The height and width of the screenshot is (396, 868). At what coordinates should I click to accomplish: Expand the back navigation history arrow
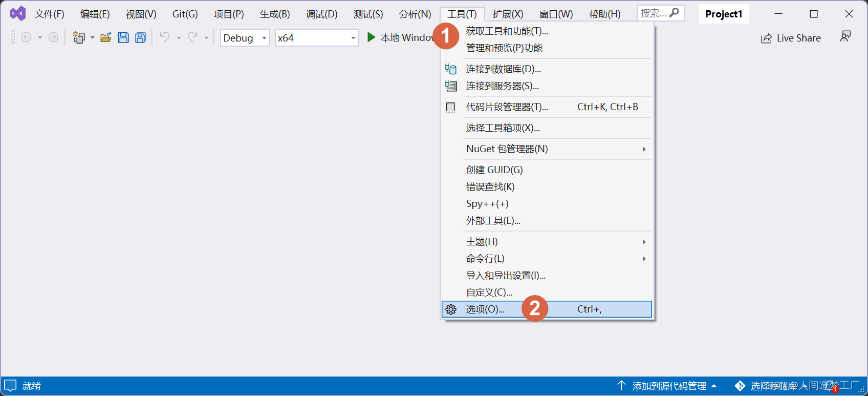tap(40, 38)
